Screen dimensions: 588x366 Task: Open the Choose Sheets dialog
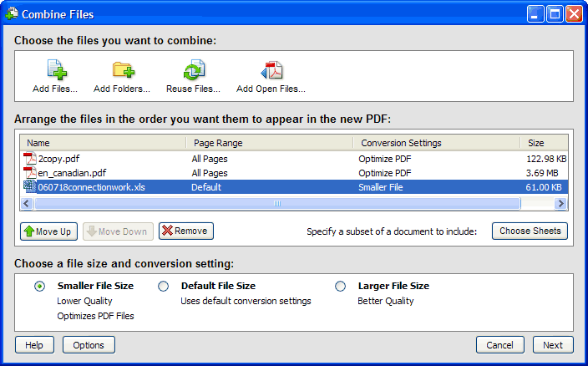pyautogui.click(x=530, y=231)
